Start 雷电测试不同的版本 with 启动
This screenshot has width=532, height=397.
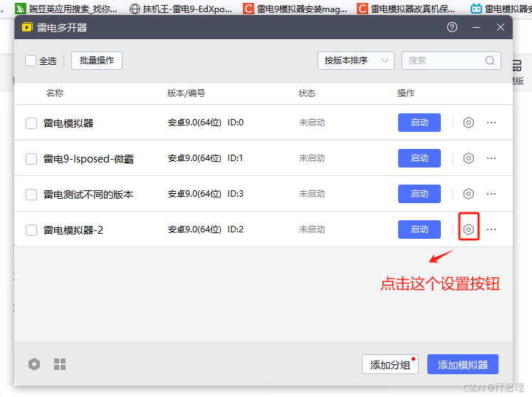click(x=419, y=194)
